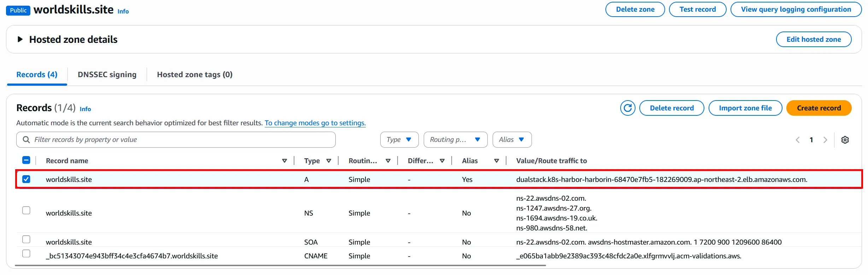868x275 pixels.
Task: Go to previous page arrow
Action: point(798,140)
